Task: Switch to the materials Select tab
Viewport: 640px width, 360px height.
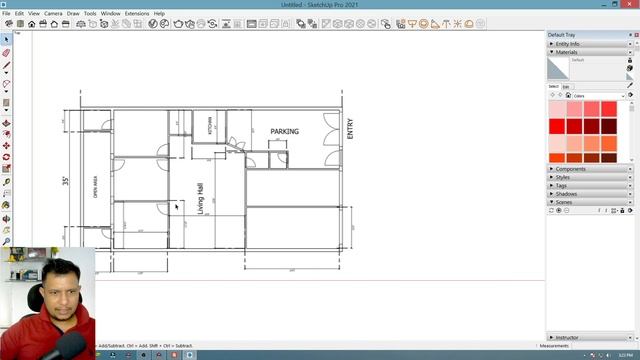Action: (x=553, y=87)
